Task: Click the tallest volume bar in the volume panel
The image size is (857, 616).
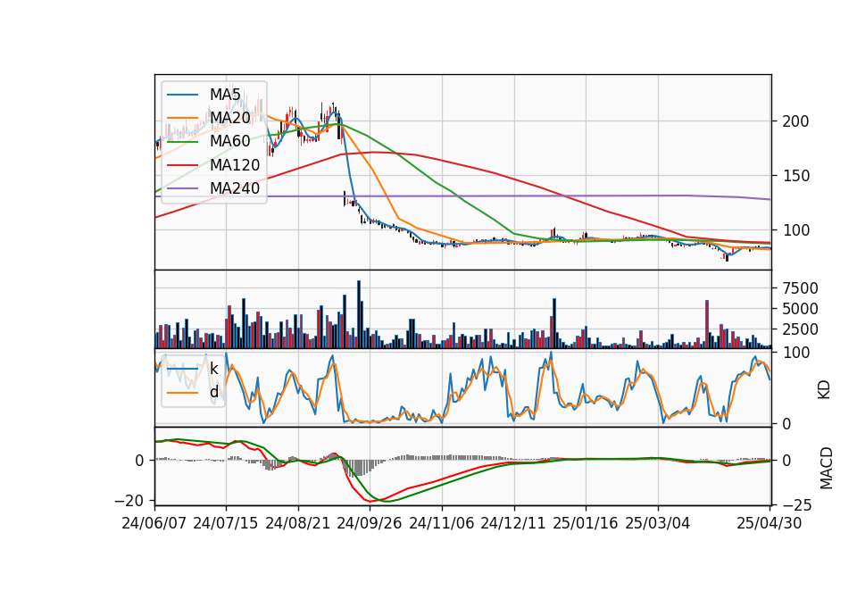Action: 359,314
